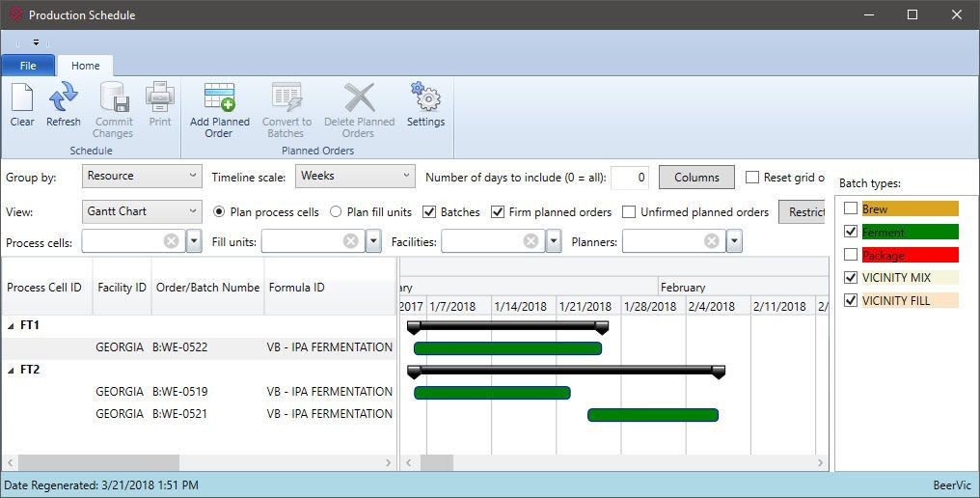
Task: Click the Production Schedule app logo
Action: pos(15,14)
